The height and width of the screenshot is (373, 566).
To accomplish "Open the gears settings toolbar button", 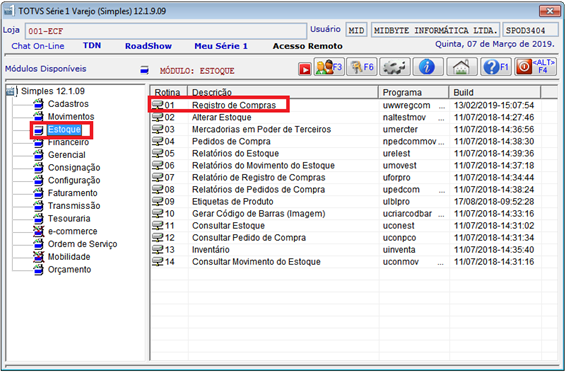I will 395,67.
